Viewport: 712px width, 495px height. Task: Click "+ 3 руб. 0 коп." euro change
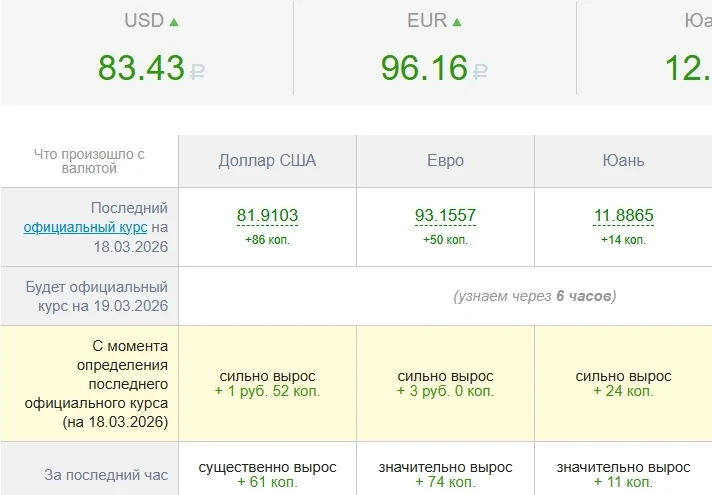[x=445, y=391]
